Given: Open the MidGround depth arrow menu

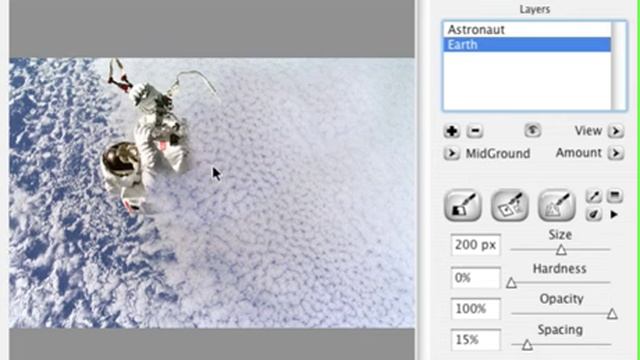Looking at the screenshot, I should point(451,153).
